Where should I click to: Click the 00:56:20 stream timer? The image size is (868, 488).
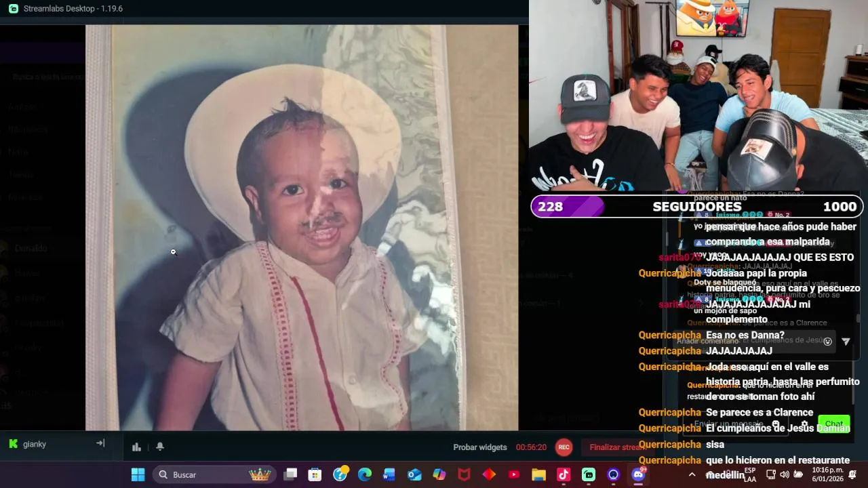click(531, 447)
